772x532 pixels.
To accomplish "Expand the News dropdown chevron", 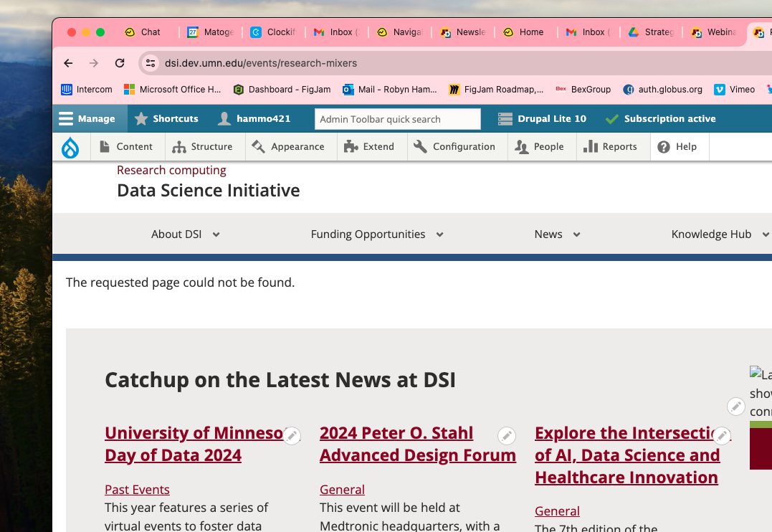I will (x=576, y=234).
